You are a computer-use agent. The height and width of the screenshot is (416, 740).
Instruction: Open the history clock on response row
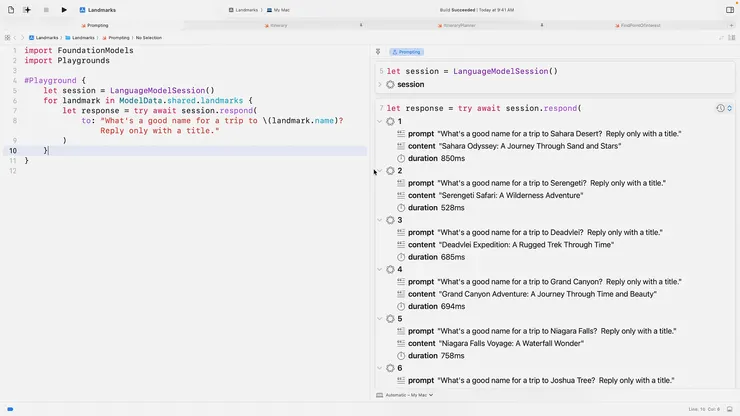point(720,108)
